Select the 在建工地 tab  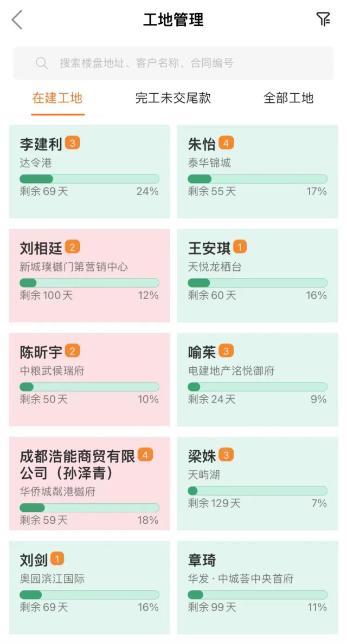(x=57, y=97)
